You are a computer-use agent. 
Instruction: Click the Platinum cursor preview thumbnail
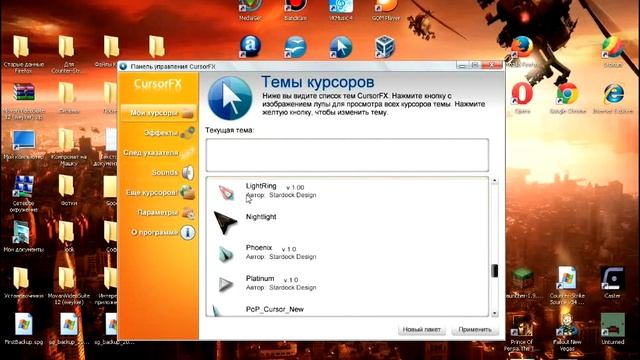225,284
